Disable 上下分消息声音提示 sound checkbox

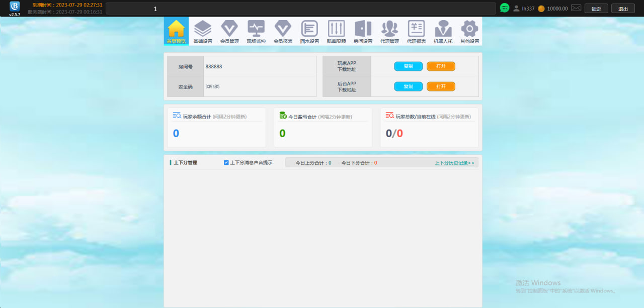(x=226, y=163)
